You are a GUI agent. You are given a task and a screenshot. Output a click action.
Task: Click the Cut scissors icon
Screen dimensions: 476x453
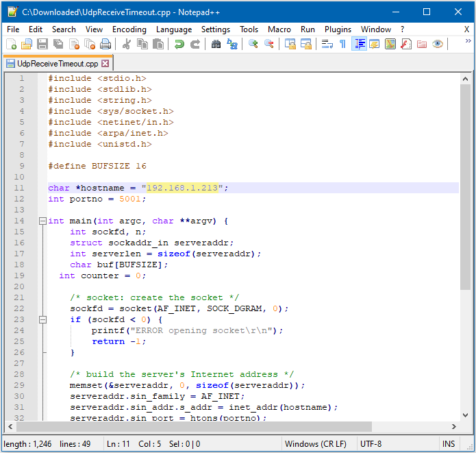click(127, 44)
